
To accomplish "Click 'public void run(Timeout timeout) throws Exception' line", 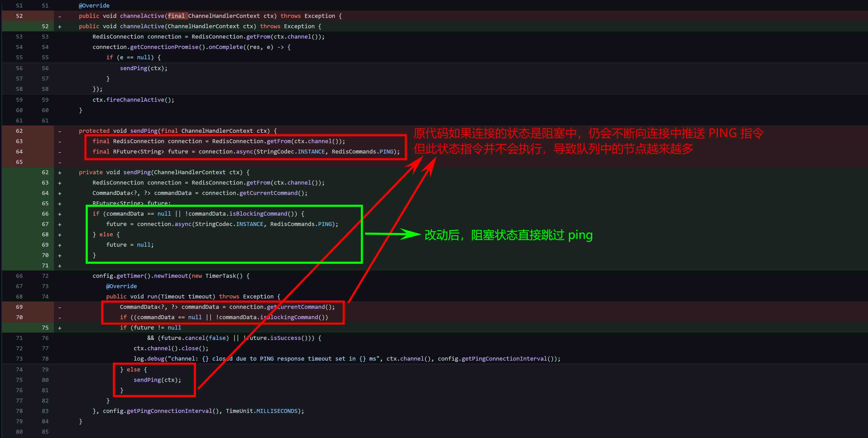I will (193, 297).
